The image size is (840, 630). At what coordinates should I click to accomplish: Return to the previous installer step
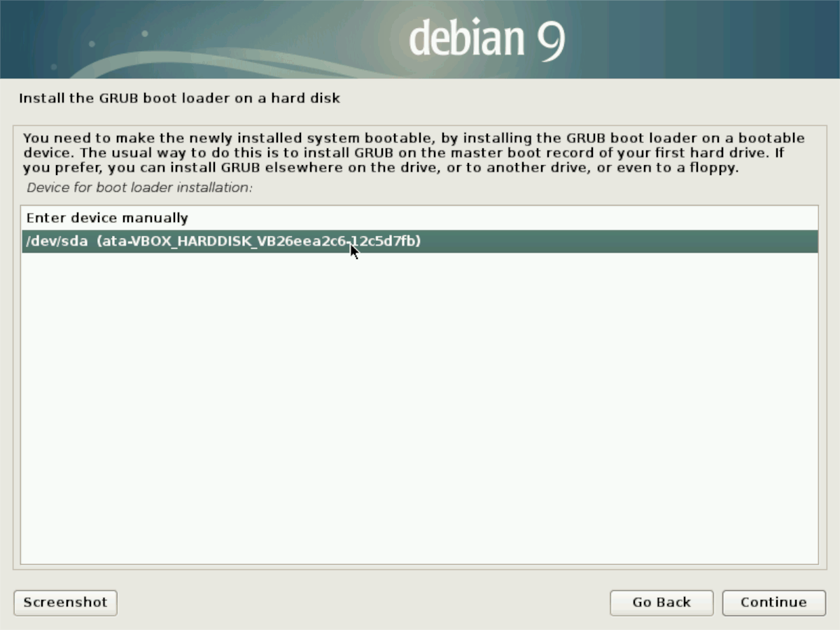point(661,602)
